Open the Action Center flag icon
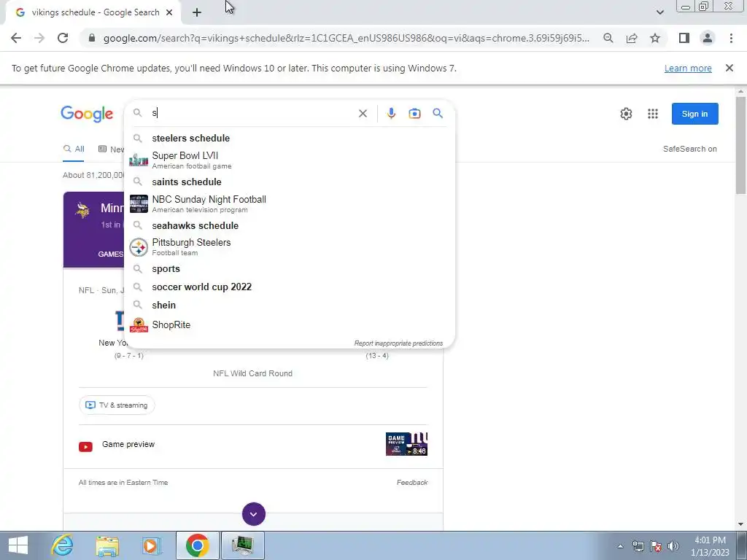 pos(656,546)
